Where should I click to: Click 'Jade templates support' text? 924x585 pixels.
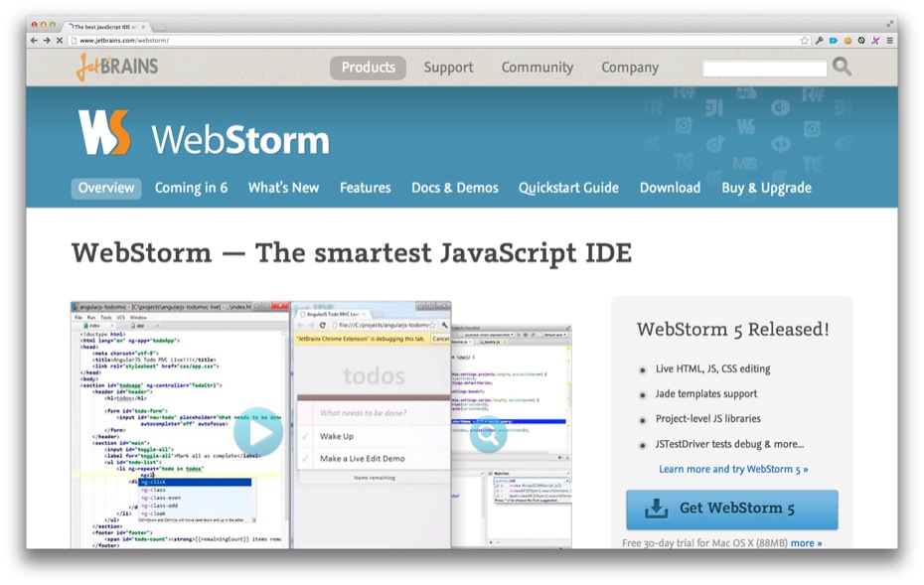(706, 394)
